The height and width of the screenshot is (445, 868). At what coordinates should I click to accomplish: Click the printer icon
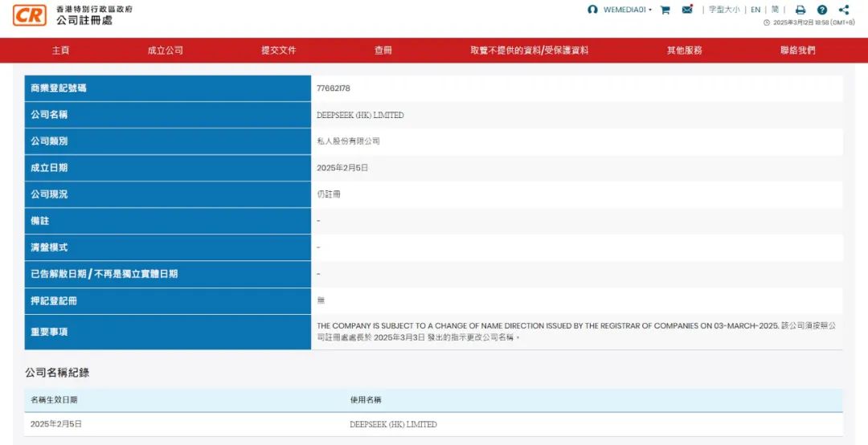click(800, 10)
